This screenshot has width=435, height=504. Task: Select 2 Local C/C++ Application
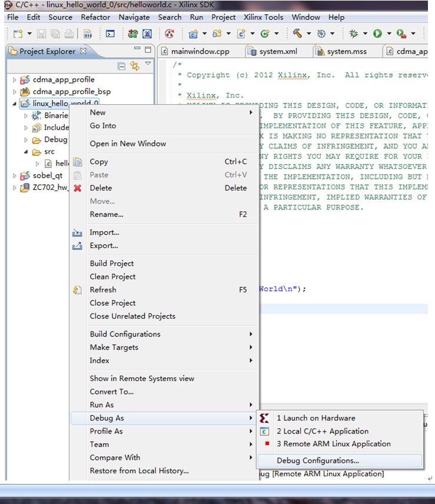click(340, 431)
